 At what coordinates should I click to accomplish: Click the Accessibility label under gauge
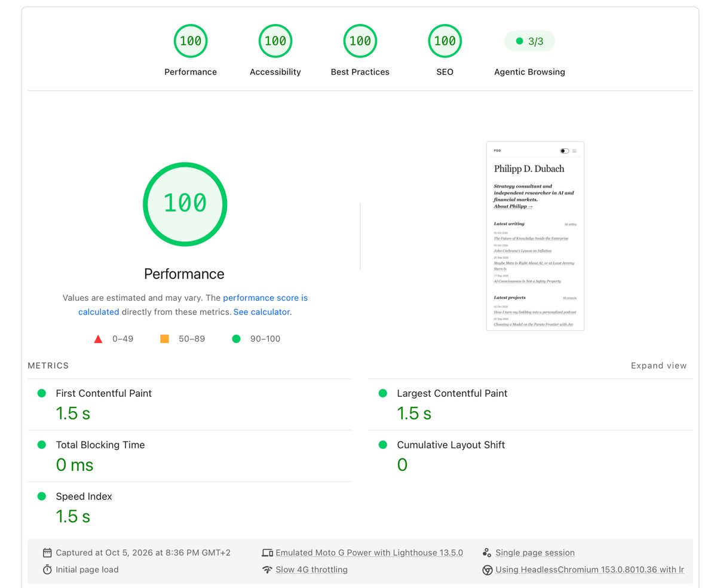coord(275,72)
